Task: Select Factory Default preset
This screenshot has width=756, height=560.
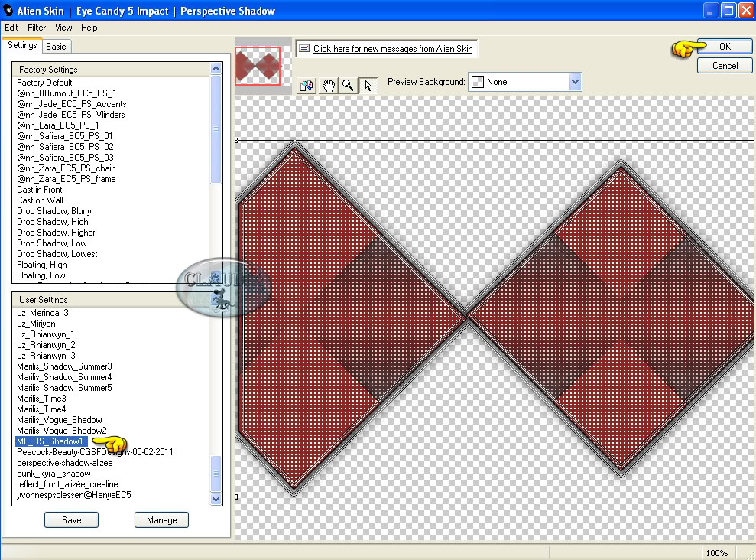Action: 44,83
